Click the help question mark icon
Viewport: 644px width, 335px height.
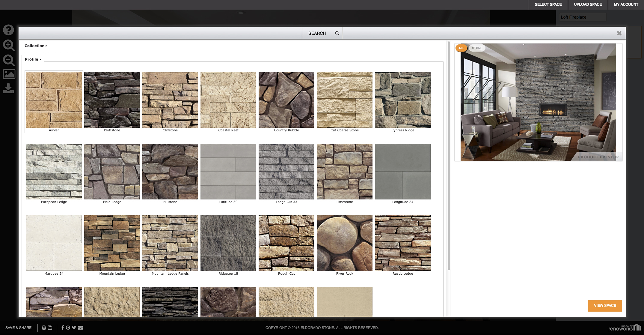[8, 30]
